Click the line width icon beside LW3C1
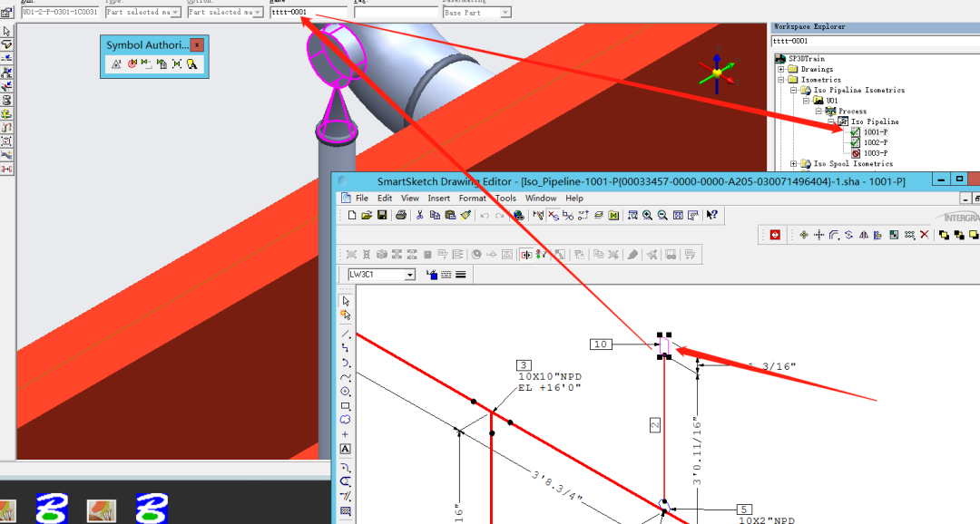The height and width of the screenshot is (524, 980). [x=461, y=274]
